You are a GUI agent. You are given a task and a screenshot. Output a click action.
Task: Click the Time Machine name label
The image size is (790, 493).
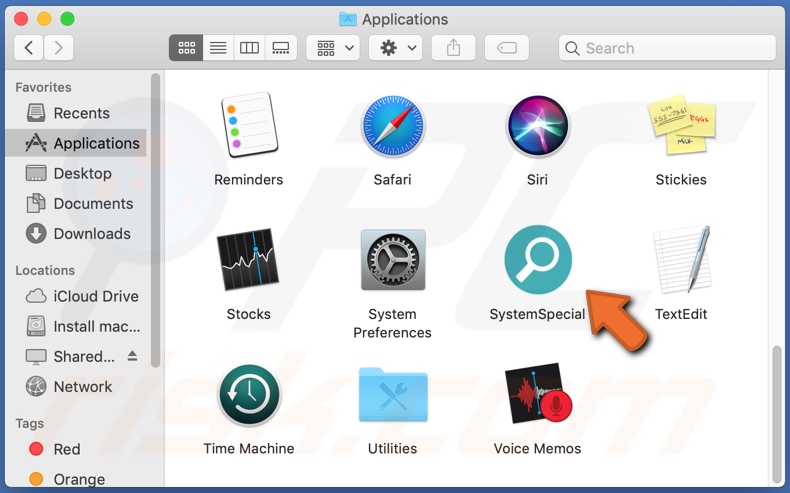(249, 449)
